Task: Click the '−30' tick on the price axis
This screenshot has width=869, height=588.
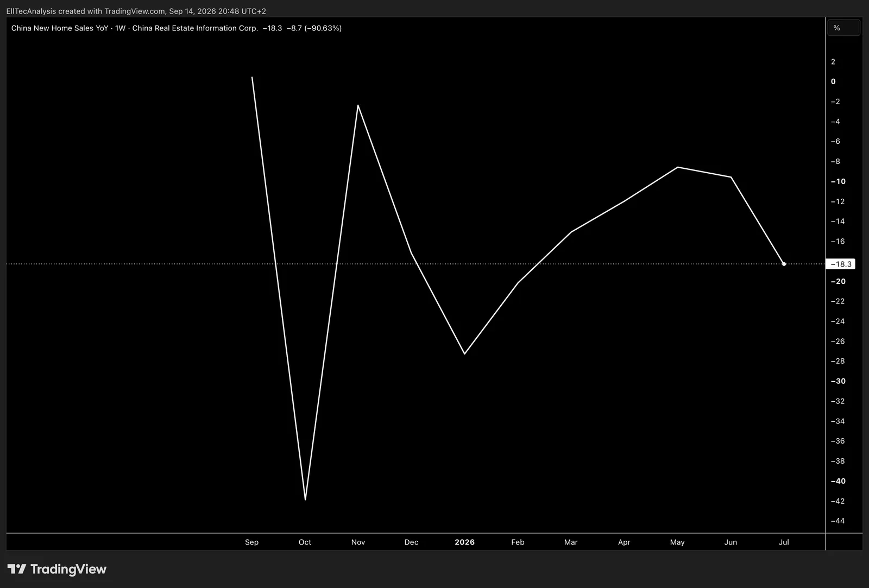Action: [838, 381]
